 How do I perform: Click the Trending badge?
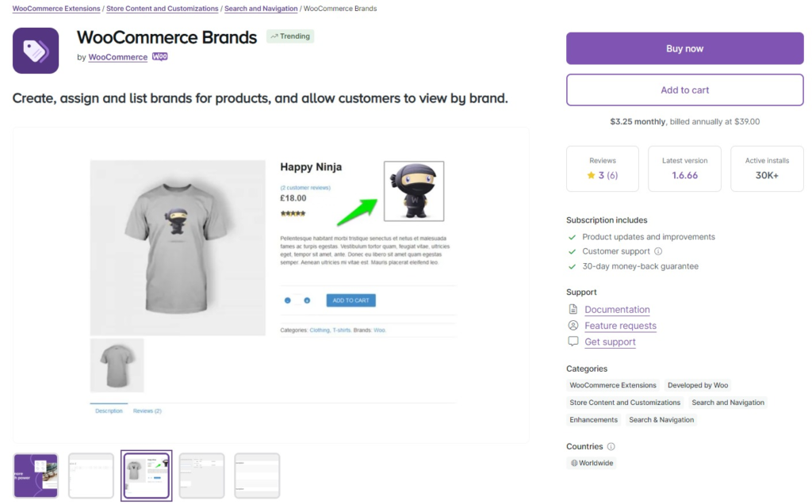click(289, 36)
